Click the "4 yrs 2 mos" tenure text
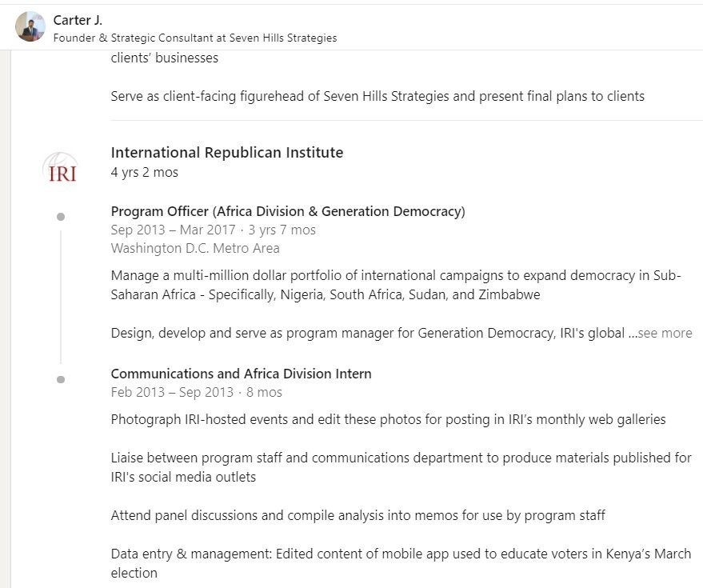This screenshot has width=703, height=588. [145, 172]
